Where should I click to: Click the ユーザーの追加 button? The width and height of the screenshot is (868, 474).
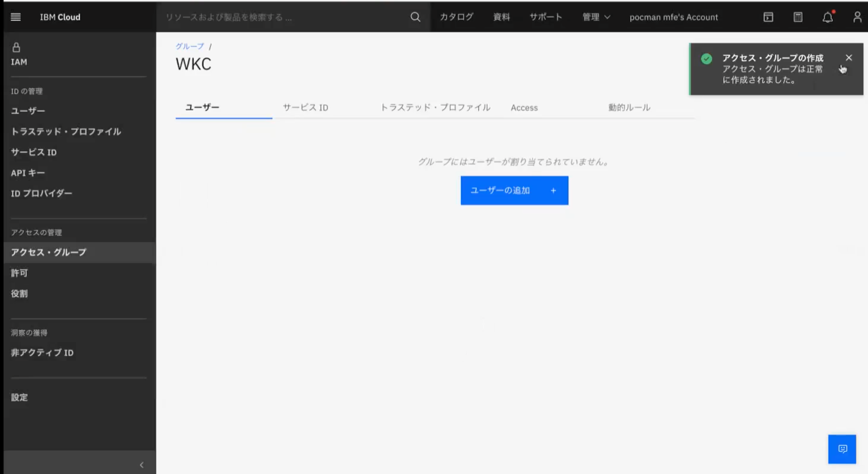tap(514, 190)
